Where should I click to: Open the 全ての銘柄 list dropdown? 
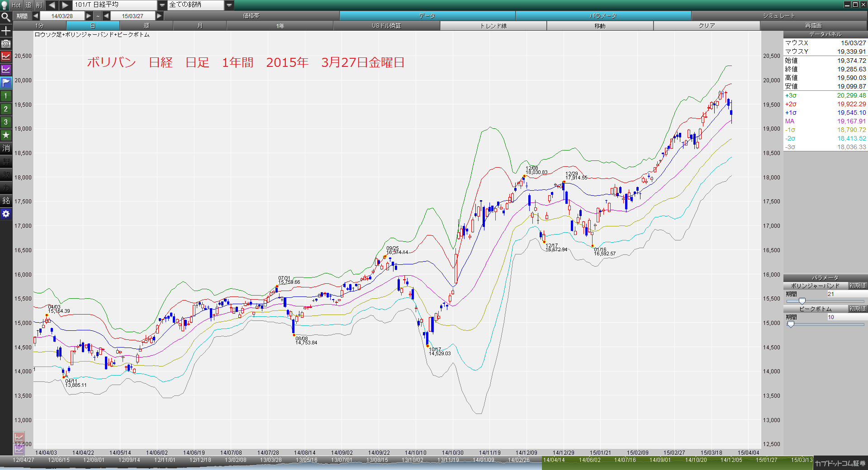[x=229, y=5]
